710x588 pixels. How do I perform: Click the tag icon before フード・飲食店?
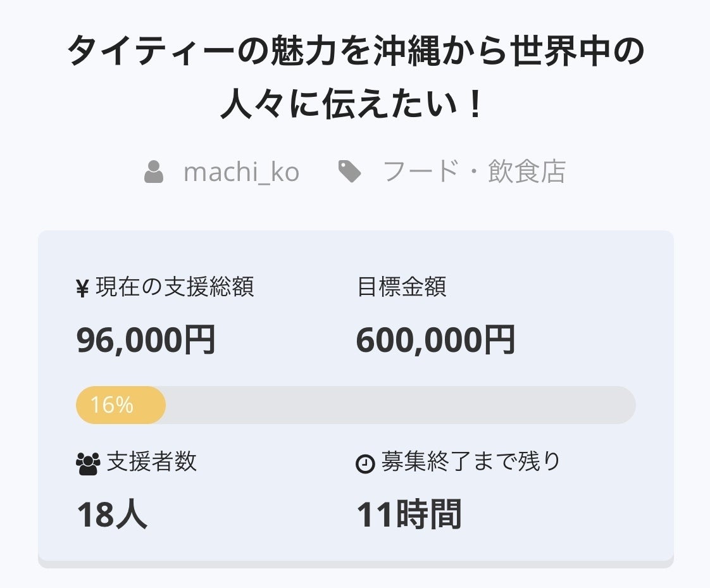click(x=349, y=172)
